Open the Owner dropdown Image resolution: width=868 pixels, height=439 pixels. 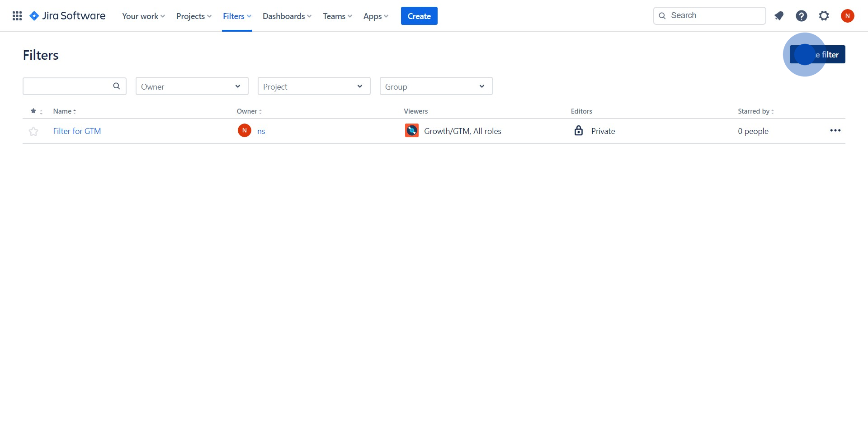click(x=192, y=86)
